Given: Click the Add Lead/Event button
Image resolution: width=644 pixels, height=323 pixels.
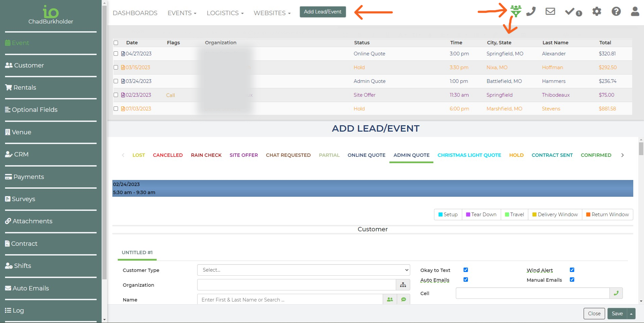Looking at the screenshot, I should tap(322, 12).
